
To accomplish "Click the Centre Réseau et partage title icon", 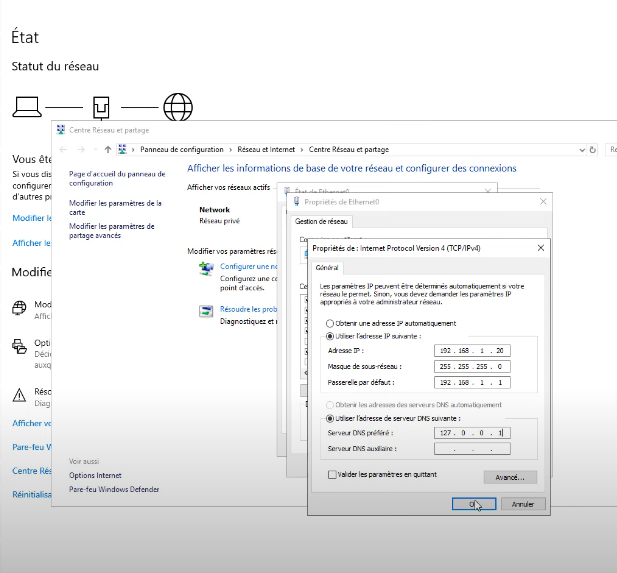I will pos(61,130).
